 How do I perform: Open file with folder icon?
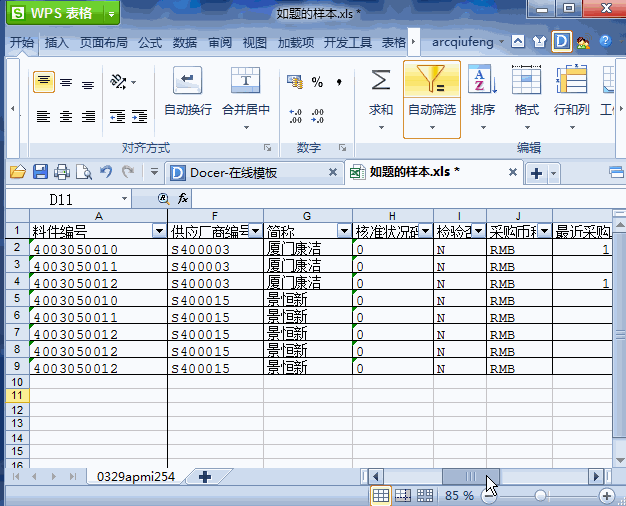pos(18,172)
